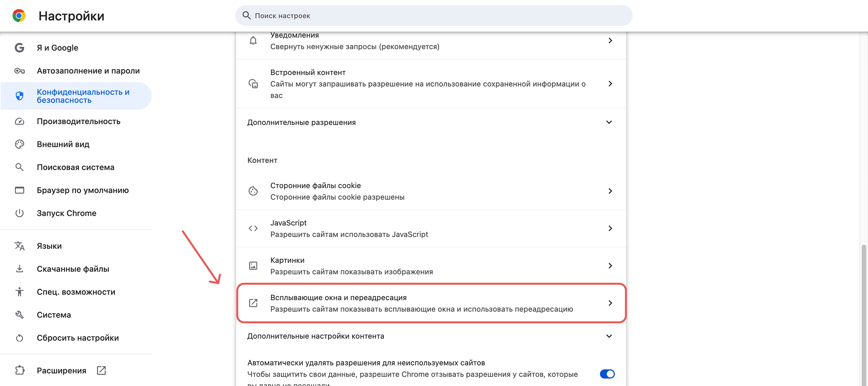Click the external link icon next to Расширения

point(101,370)
